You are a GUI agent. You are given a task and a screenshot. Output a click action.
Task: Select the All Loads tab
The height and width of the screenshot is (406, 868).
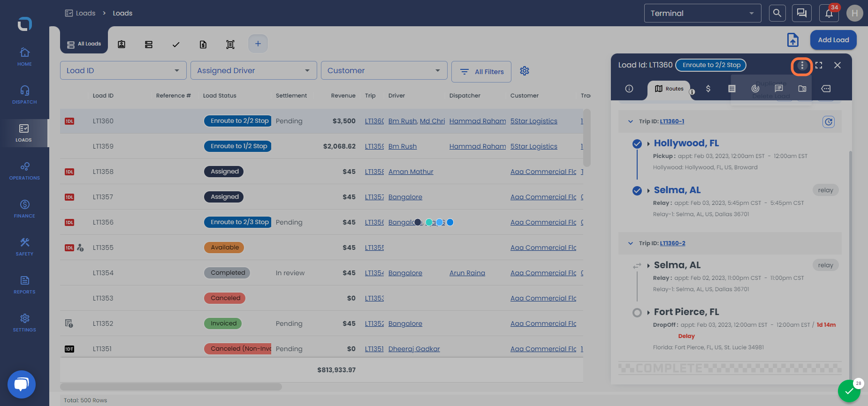pos(84,44)
